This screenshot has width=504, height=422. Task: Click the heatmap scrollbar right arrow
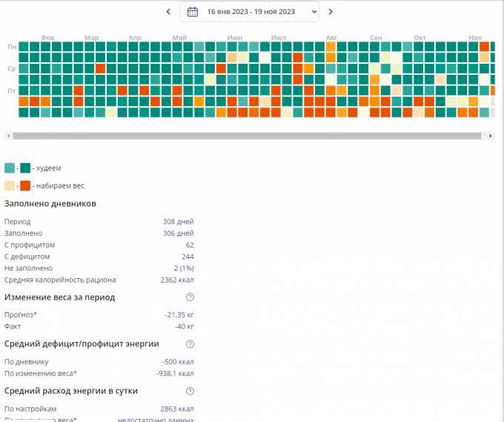pos(491,136)
